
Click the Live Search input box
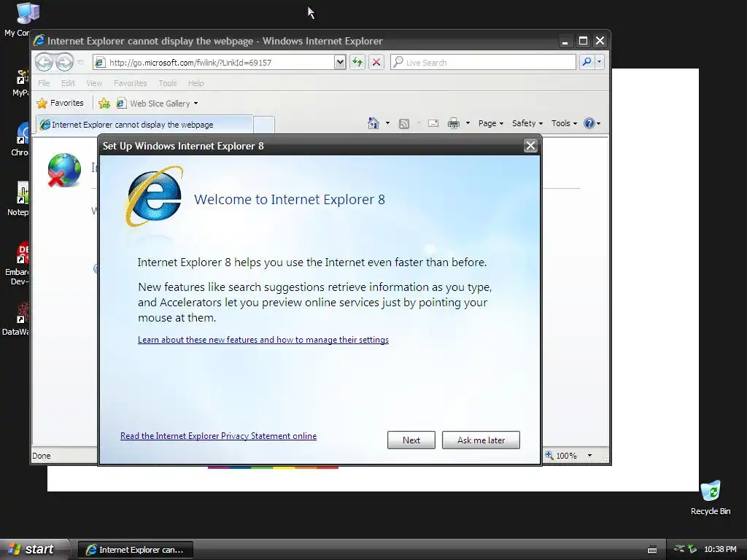pyautogui.click(x=483, y=63)
